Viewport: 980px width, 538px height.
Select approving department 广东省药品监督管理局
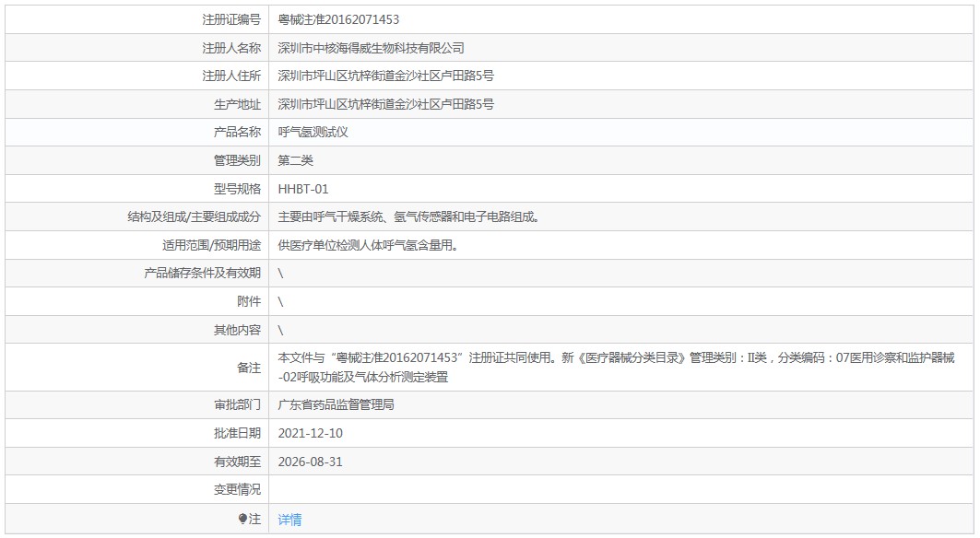[x=336, y=404]
